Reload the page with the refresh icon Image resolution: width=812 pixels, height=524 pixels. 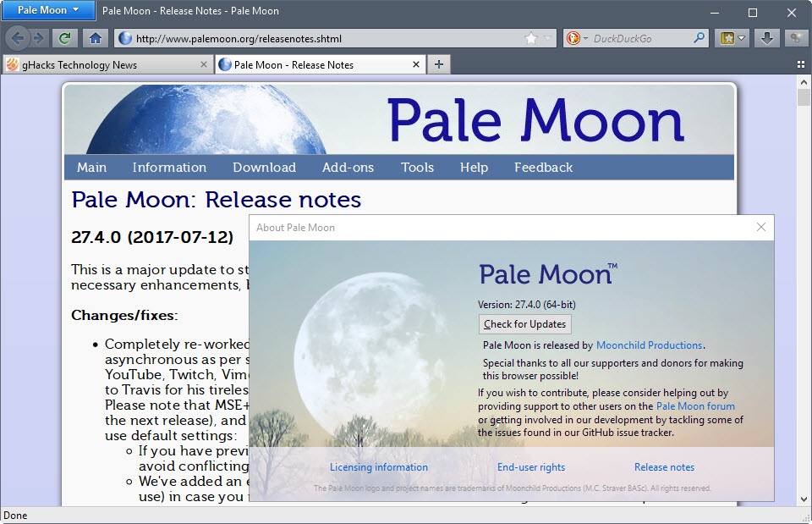(65, 38)
